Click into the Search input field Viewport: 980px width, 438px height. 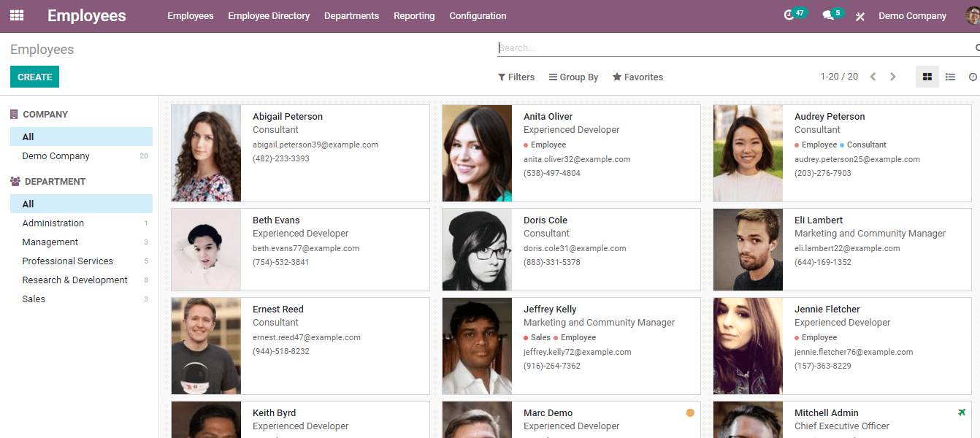(730, 48)
